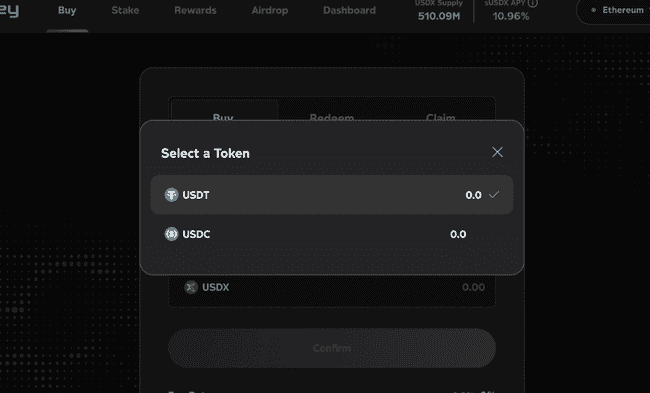Click the sUSDX APY info icon

[x=533, y=3]
